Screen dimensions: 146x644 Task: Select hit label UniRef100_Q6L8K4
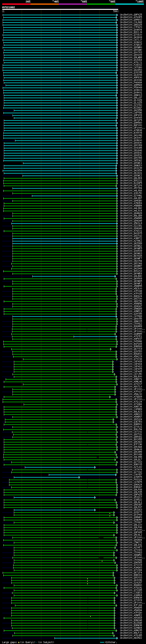coord(131,178)
